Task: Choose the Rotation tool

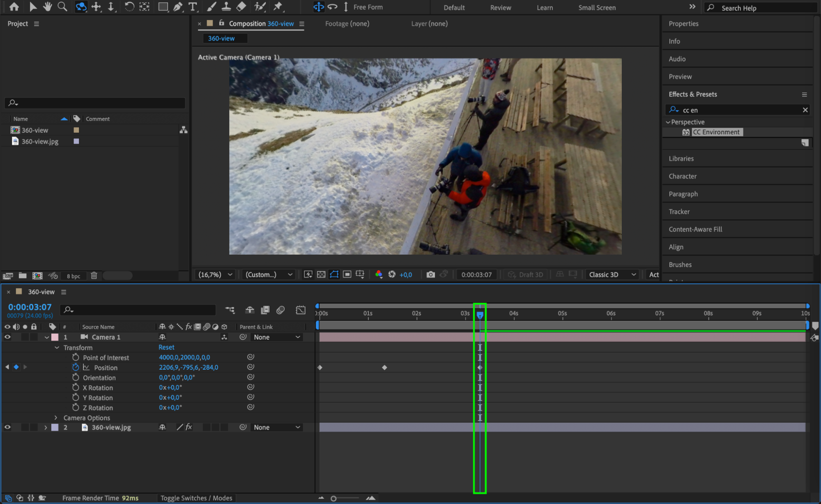Action: 129,7
